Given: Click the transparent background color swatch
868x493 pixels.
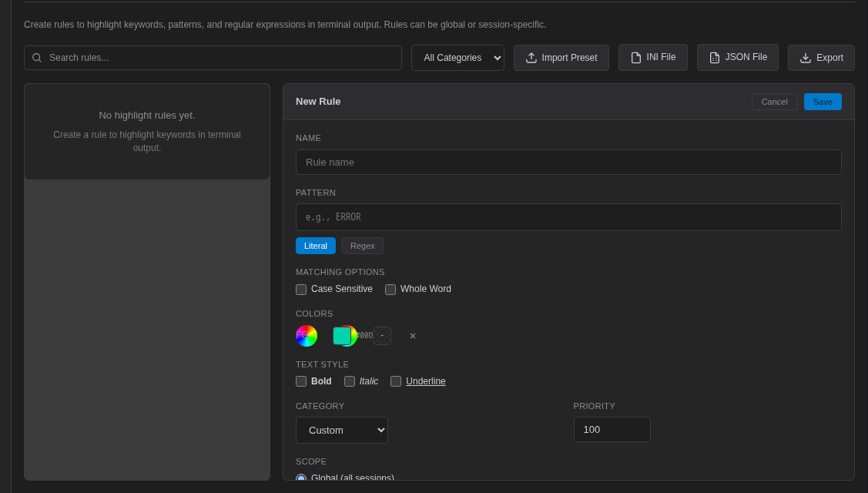Looking at the screenshot, I should click(382, 336).
